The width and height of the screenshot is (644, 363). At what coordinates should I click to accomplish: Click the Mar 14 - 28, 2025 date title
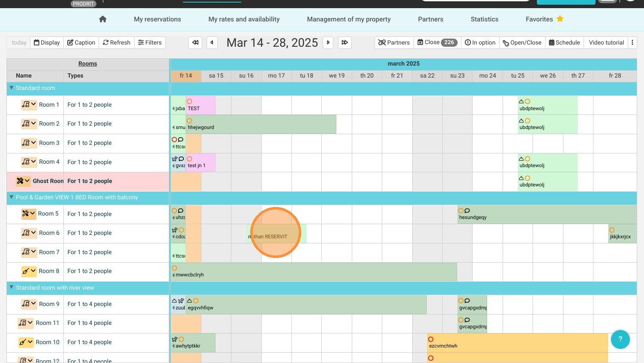(272, 42)
